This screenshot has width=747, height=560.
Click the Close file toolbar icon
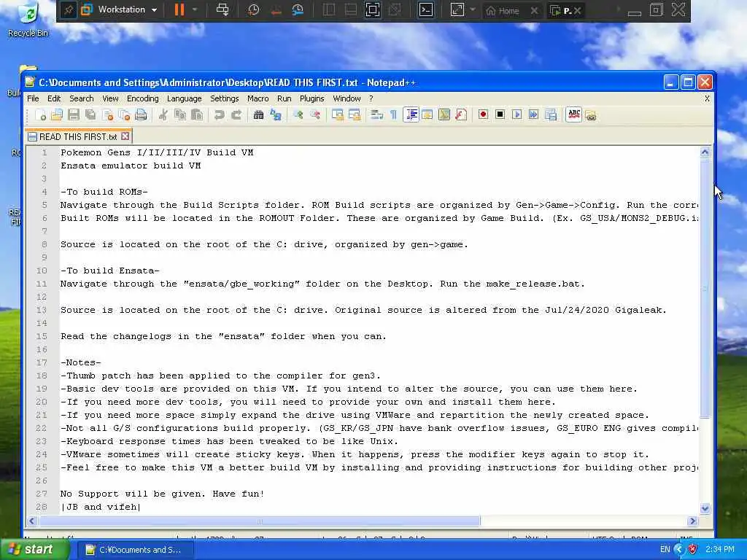coord(108,114)
